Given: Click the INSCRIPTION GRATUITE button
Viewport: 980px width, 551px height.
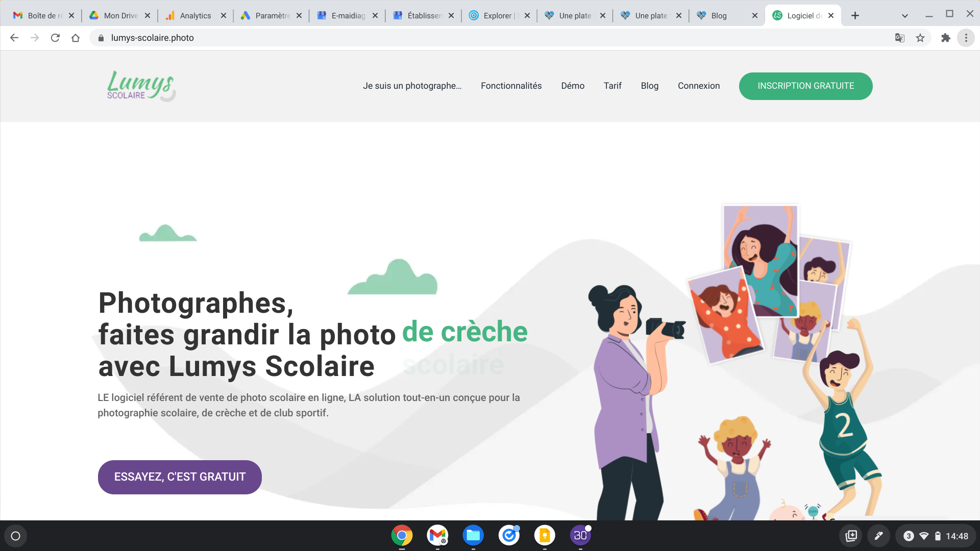Looking at the screenshot, I should click(x=805, y=86).
